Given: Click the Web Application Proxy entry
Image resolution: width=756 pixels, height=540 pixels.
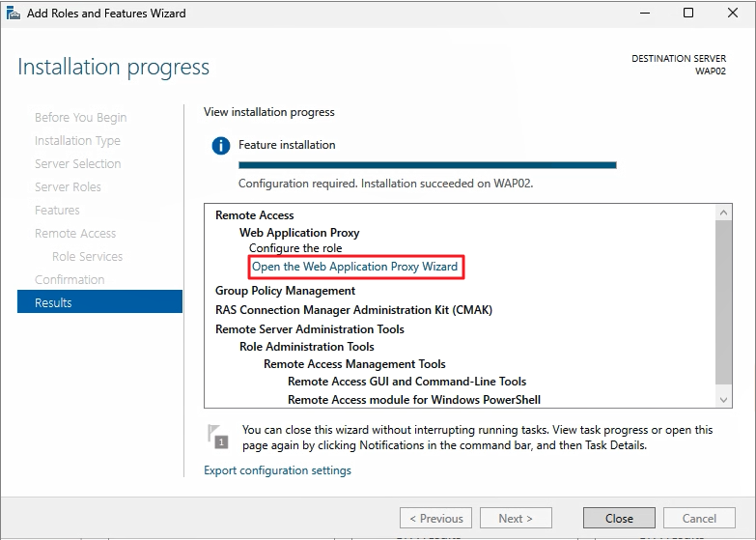Looking at the screenshot, I should click(x=299, y=233).
